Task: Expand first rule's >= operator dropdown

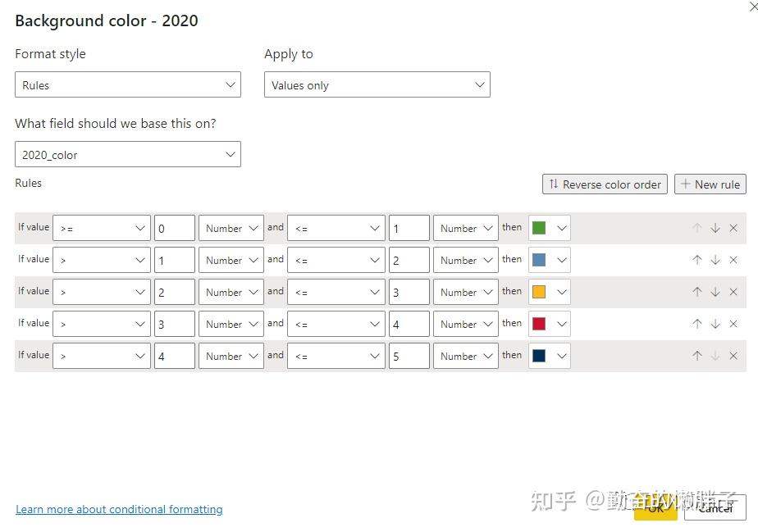Action: coord(102,228)
